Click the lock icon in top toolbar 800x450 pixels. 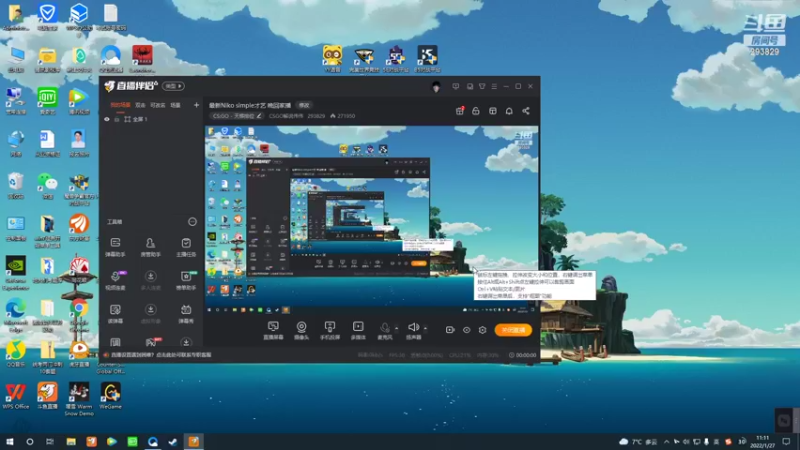click(476, 111)
